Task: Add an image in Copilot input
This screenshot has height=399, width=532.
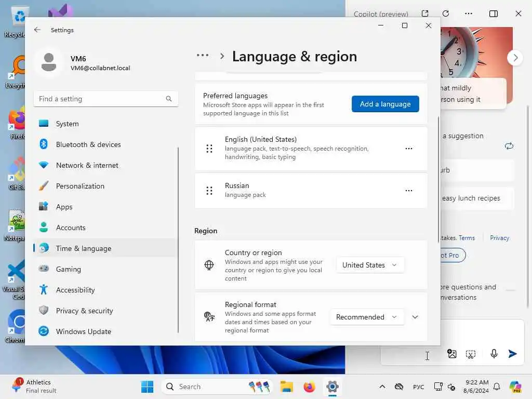Action: tap(451, 354)
